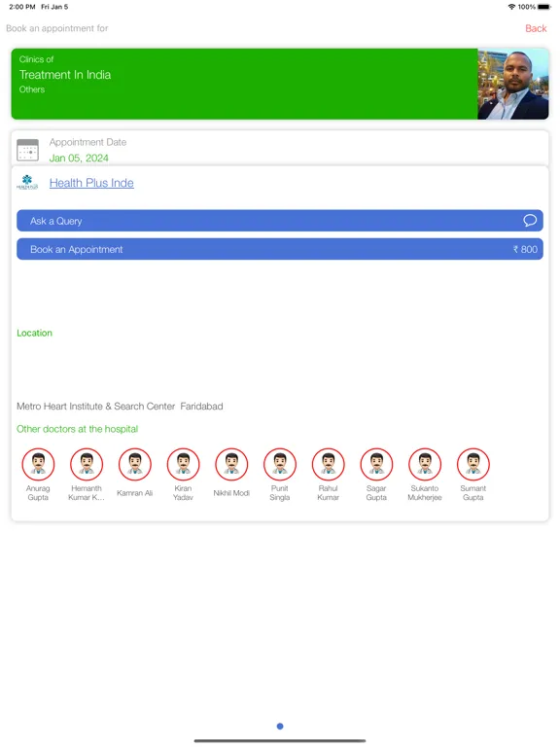Tap the Location heading

(34, 333)
